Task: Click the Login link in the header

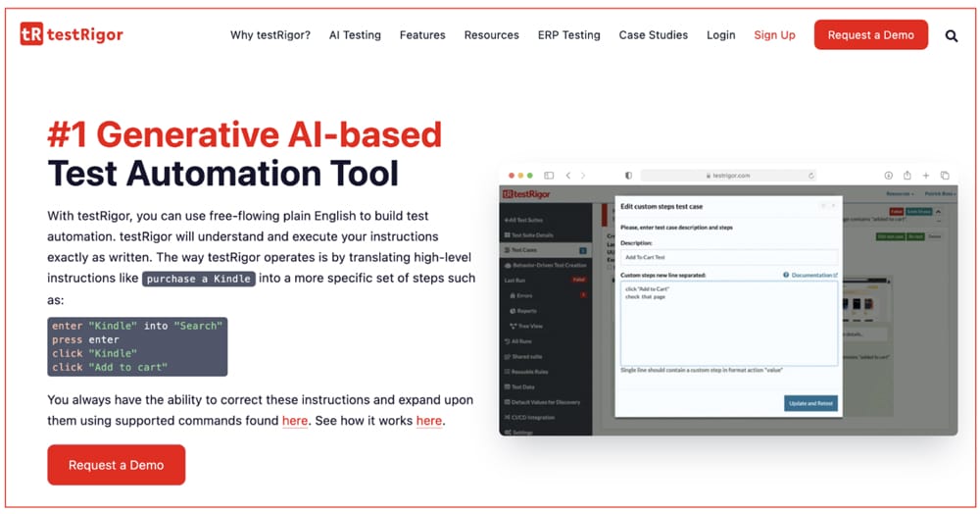Action: click(x=720, y=35)
